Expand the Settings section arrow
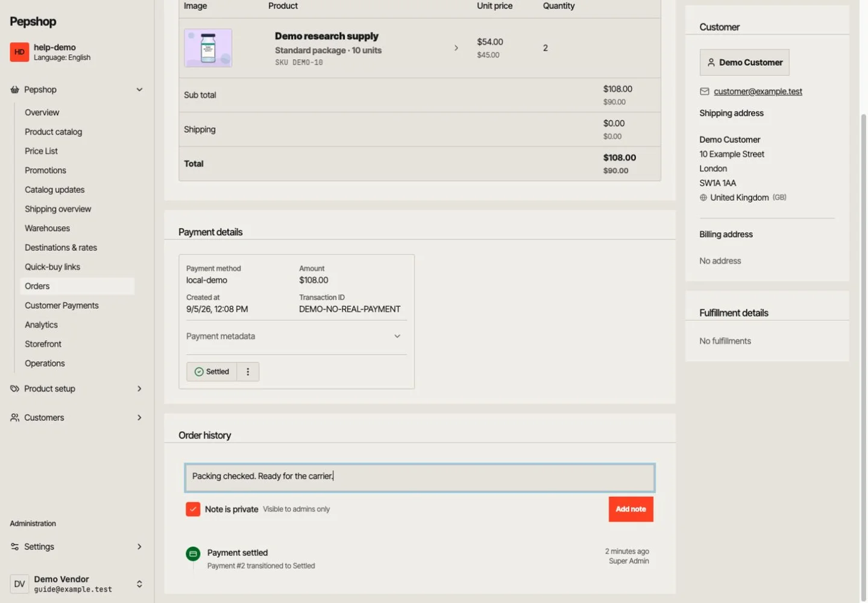868x603 pixels. coord(139,547)
